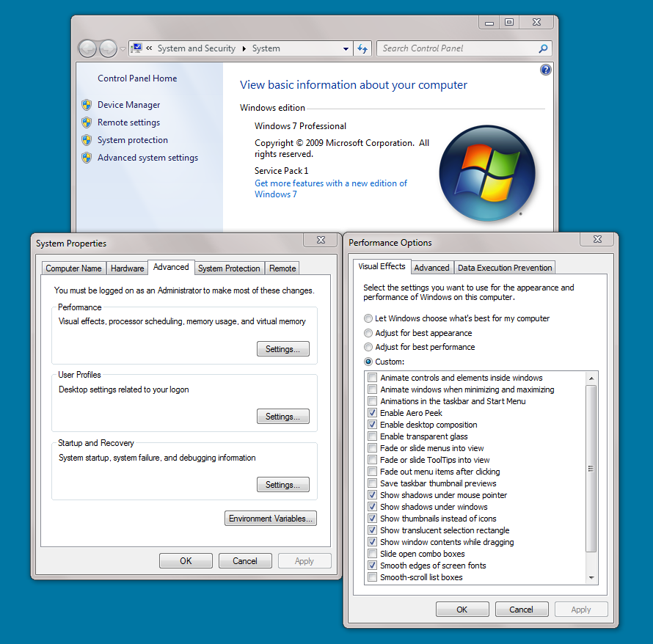The width and height of the screenshot is (653, 644).
Task: Open recent pages dropdown next to forward arrow
Action: click(x=123, y=48)
